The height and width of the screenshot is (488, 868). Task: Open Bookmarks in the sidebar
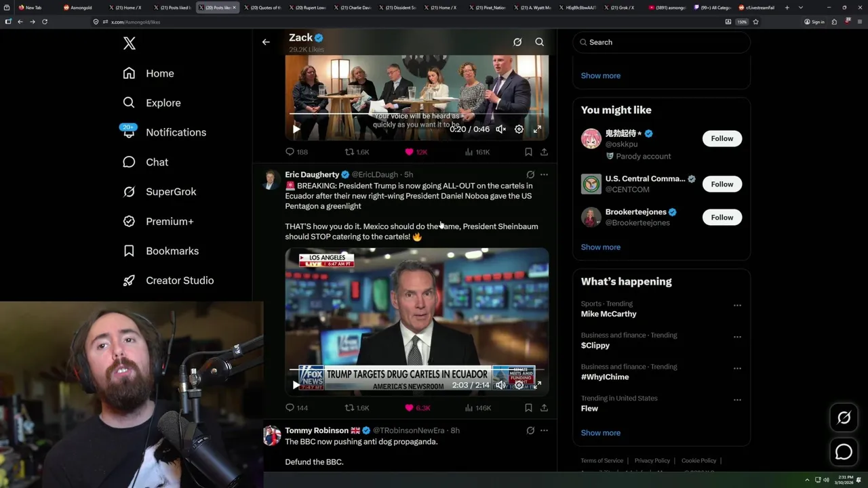point(161,251)
